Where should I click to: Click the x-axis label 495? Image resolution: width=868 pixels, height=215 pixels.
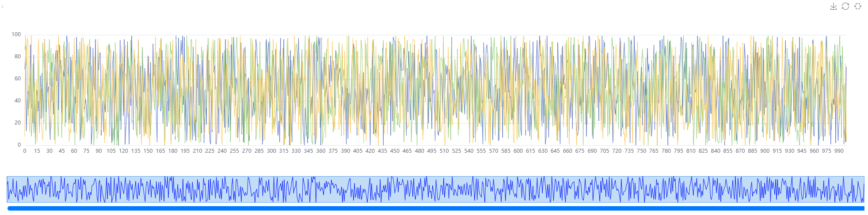click(x=432, y=151)
